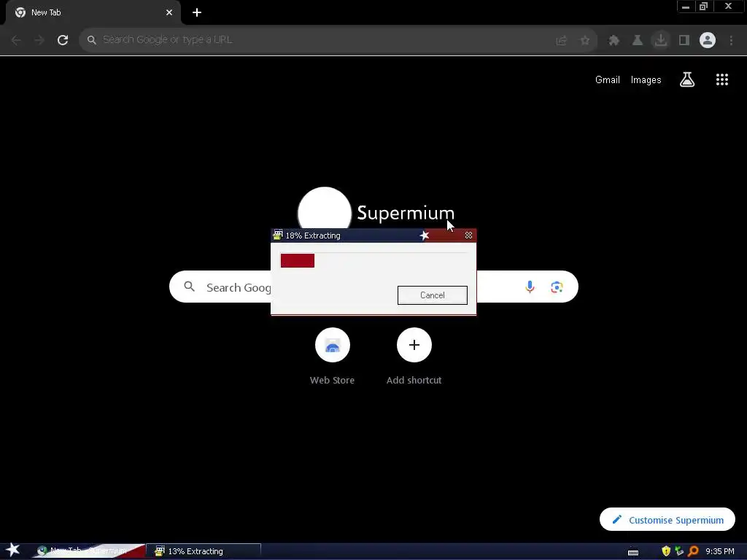
Task: Click the browser back arrow
Action: pyautogui.click(x=16, y=40)
